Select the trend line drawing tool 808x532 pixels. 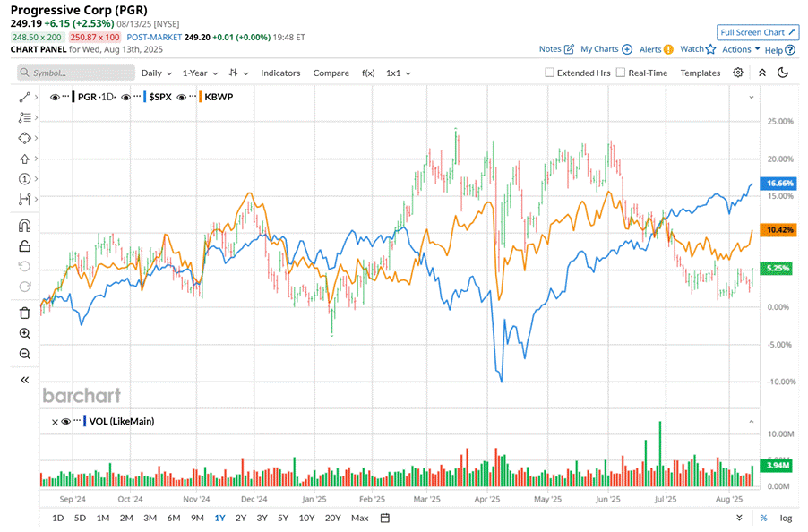[x=24, y=98]
